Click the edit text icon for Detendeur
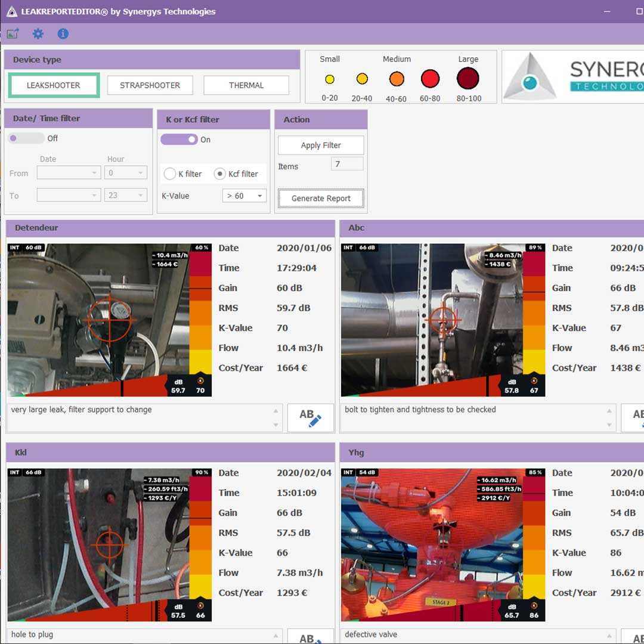The image size is (644, 644). tap(310, 417)
